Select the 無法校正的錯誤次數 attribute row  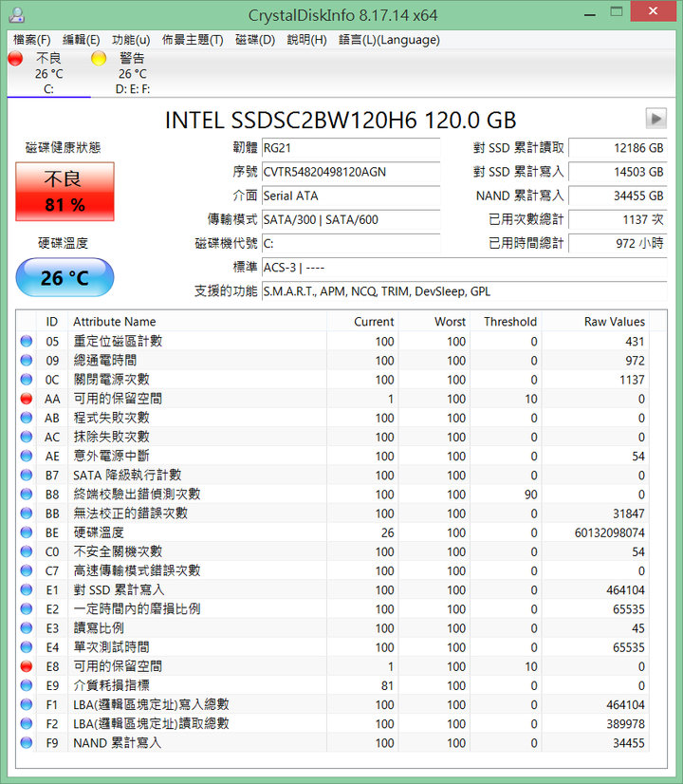coord(334,513)
